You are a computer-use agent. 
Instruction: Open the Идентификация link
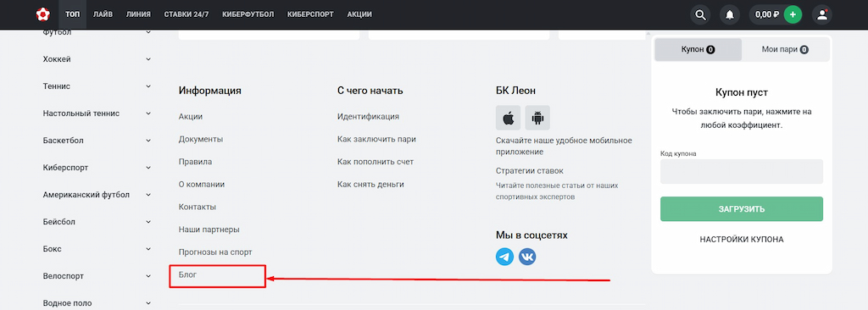tap(368, 117)
